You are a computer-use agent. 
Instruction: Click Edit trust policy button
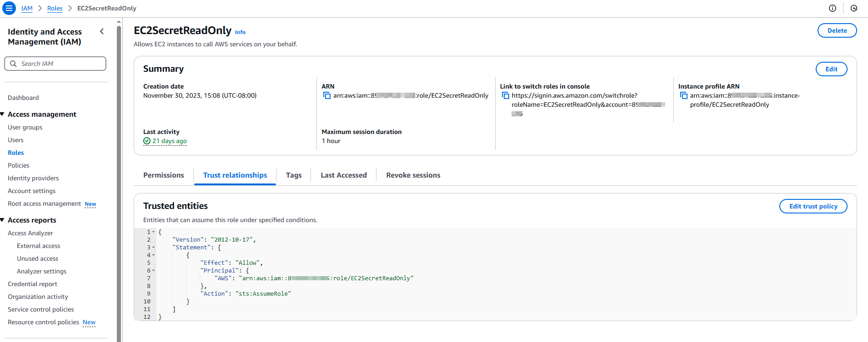(813, 206)
